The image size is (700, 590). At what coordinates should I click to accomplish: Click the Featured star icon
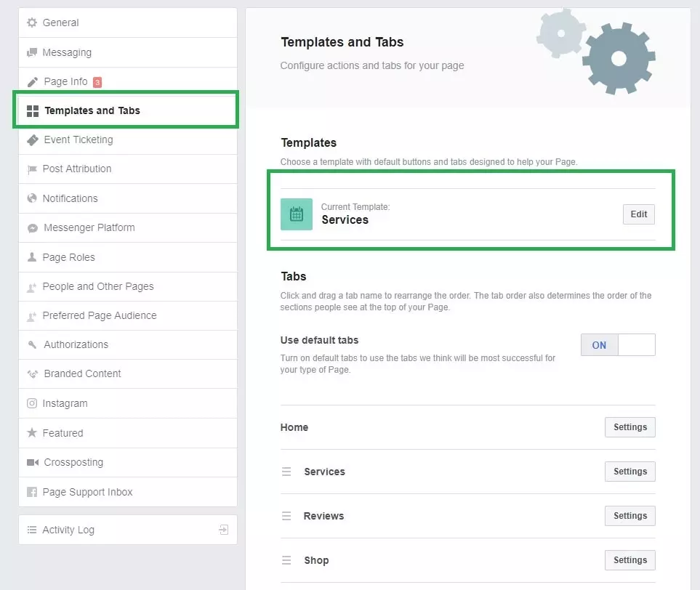tap(32, 432)
